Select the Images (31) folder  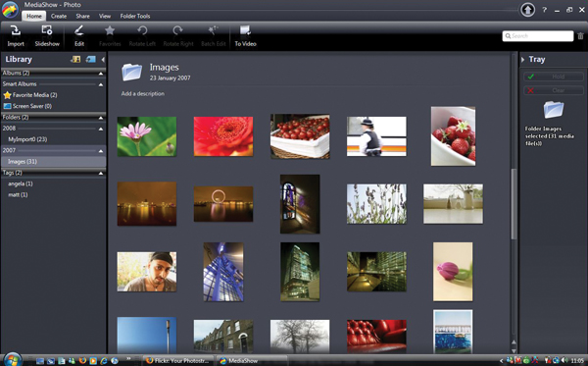[x=53, y=162]
